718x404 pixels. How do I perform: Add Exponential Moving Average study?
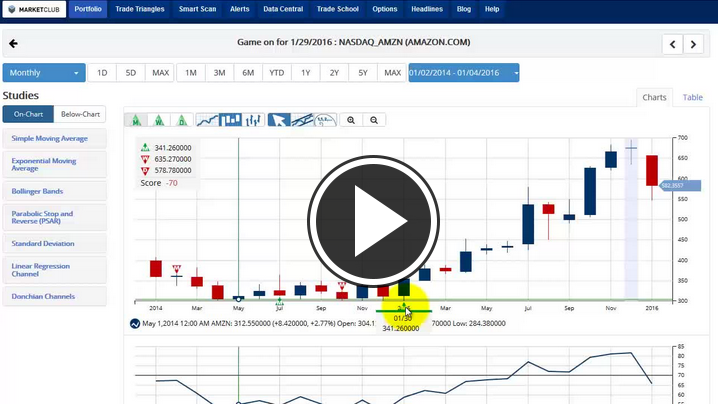tap(54, 164)
